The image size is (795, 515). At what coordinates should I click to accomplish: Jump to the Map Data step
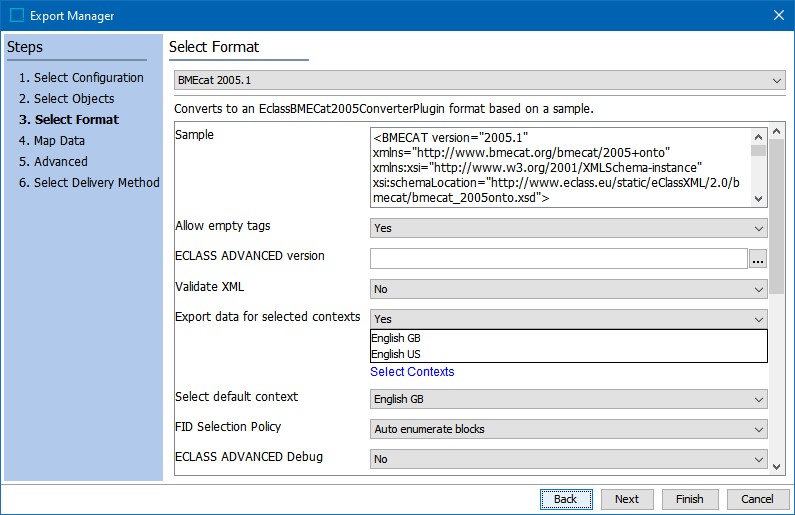[59, 141]
